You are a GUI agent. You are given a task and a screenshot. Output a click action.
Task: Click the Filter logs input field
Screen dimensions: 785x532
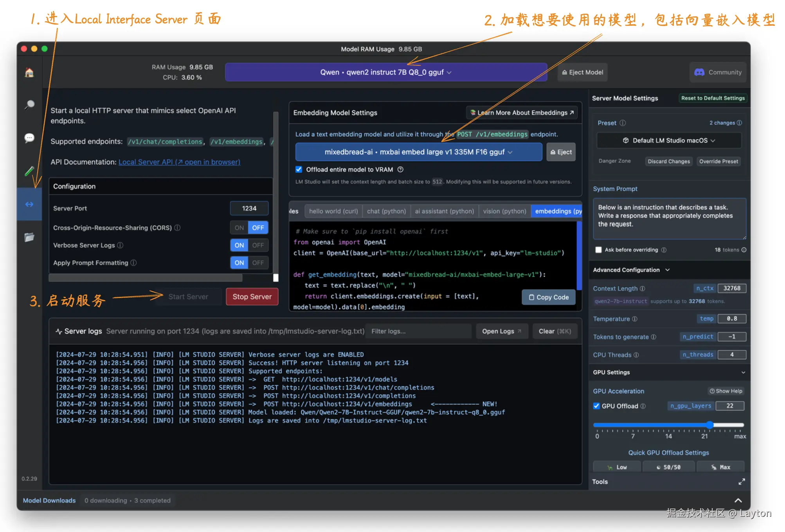point(418,331)
